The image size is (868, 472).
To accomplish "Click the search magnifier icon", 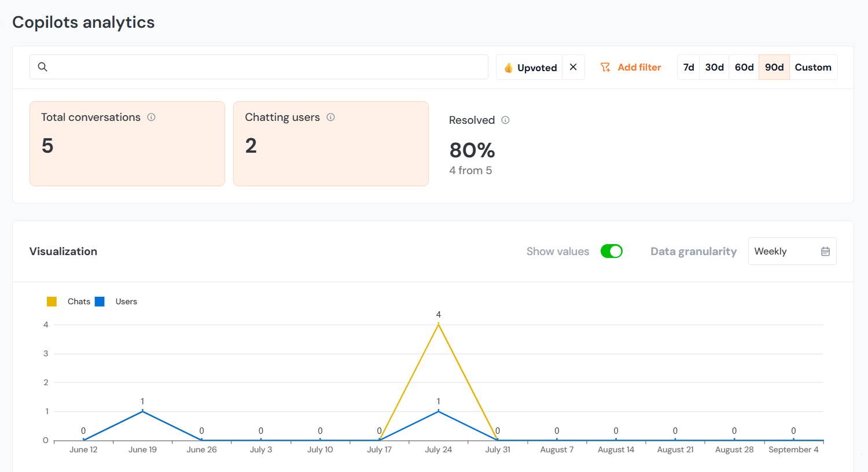I will point(43,67).
